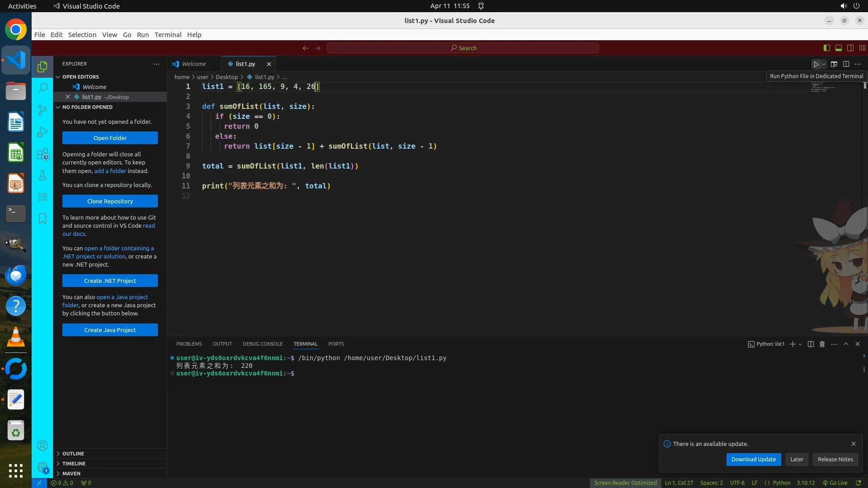Open the Manage gear settings icon
868x488 pixels.
(42, 467)
